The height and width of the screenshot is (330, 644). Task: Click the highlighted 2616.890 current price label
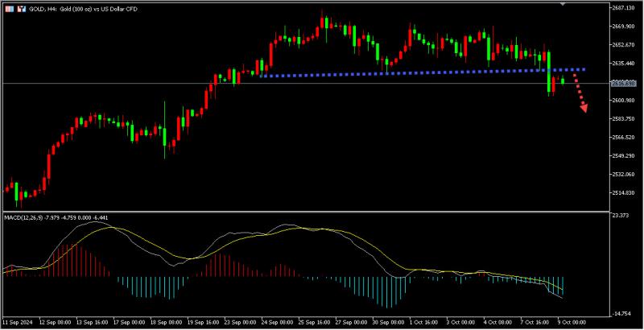(623, 84)
